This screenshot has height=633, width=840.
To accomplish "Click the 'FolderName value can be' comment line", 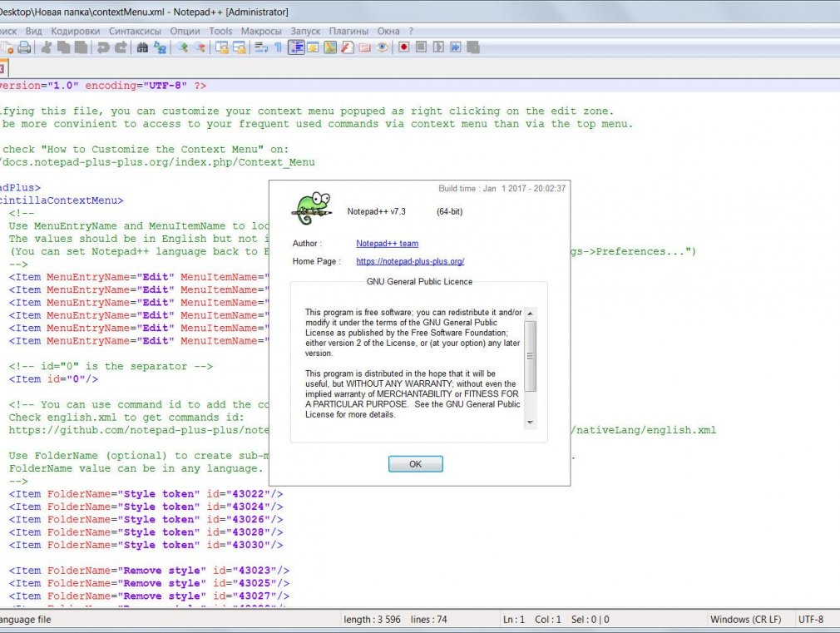I will [136, 468].
